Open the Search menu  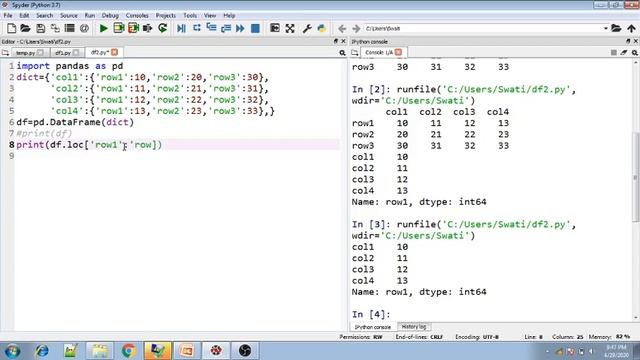pyautogui.click(x=44, y=16)
